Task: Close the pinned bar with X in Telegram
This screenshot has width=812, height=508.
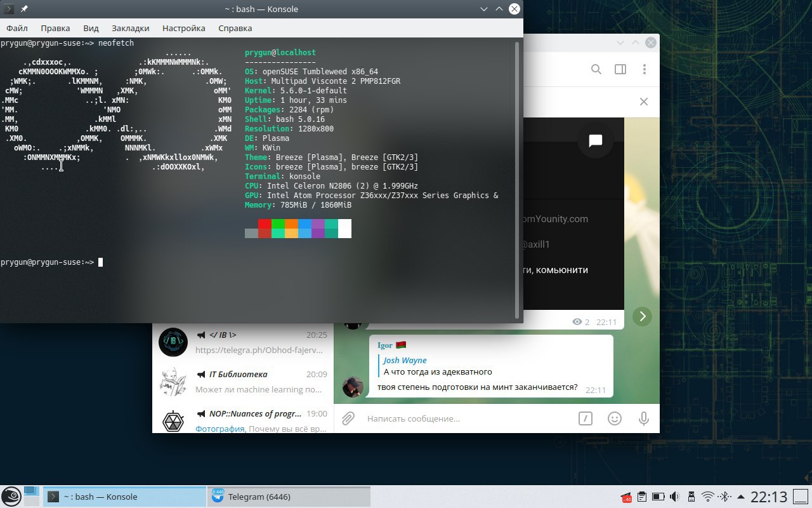Action: [x=643, y=102]
